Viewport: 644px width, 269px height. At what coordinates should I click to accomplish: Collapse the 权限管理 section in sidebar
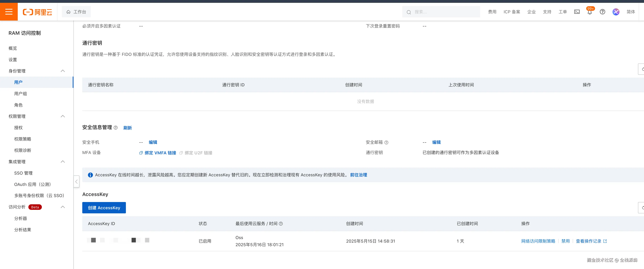pos(63,116)
